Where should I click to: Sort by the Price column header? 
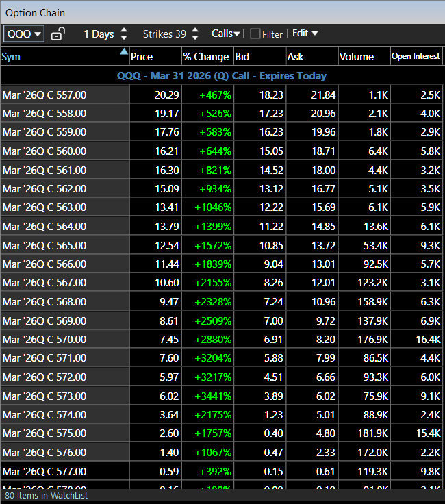point(142,56)
